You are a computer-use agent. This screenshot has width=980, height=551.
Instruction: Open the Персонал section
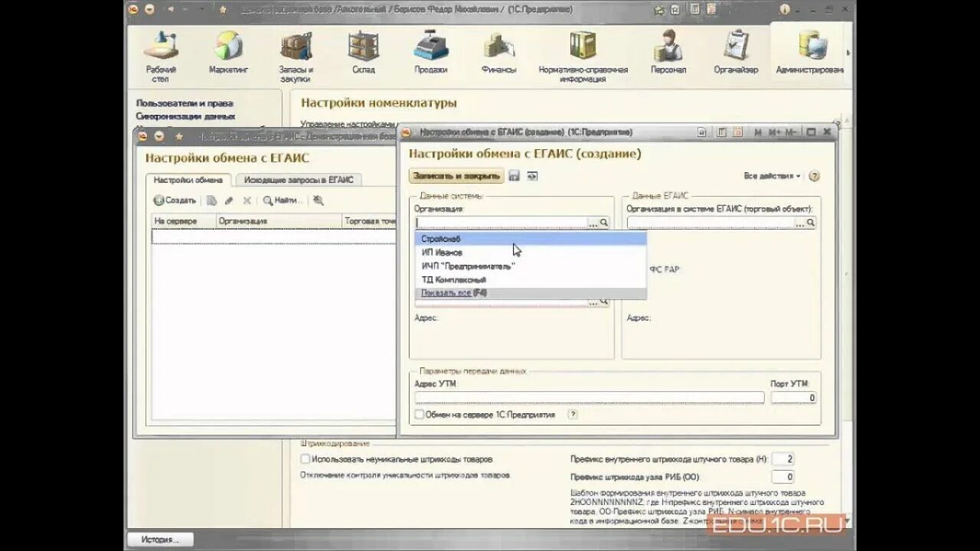(668, 53)
